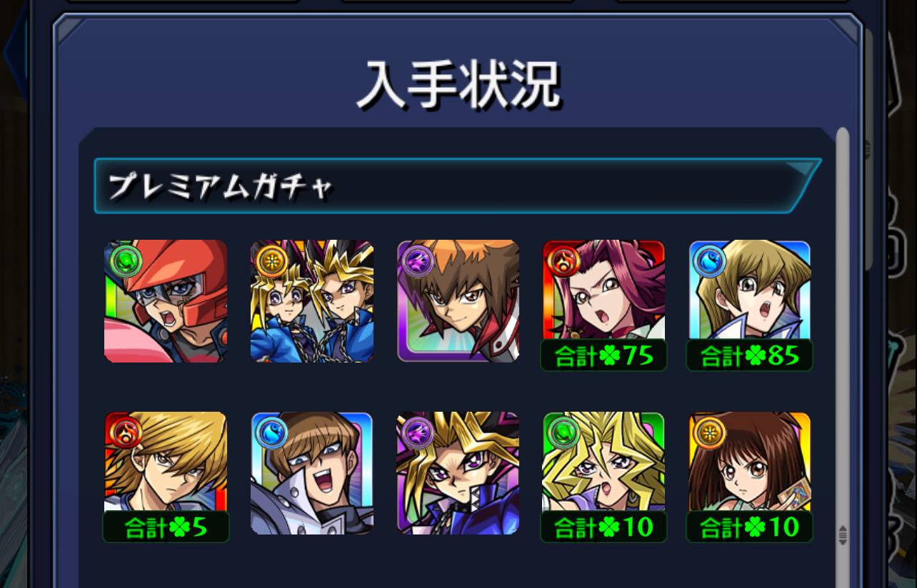Image resolution: width=917 pixels, height=588 pixels.
Task: Tap the brown-haired Jaden character icon
Action: 459,301
